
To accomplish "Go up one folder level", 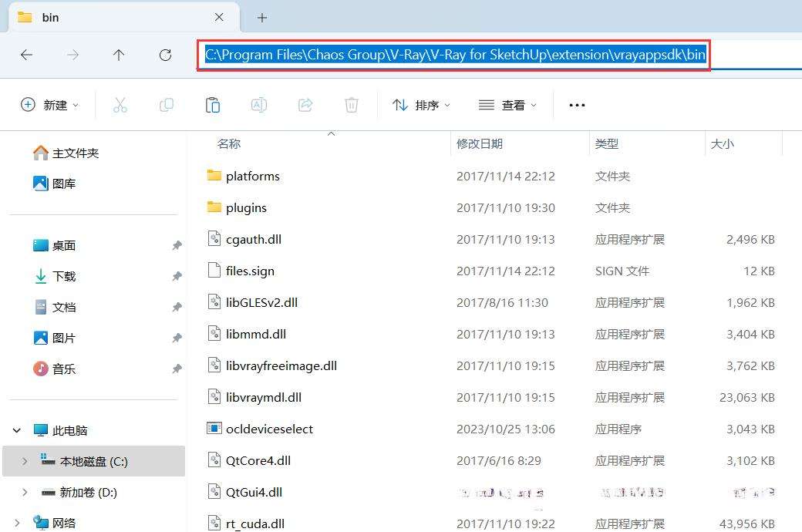I will (119, 55).
